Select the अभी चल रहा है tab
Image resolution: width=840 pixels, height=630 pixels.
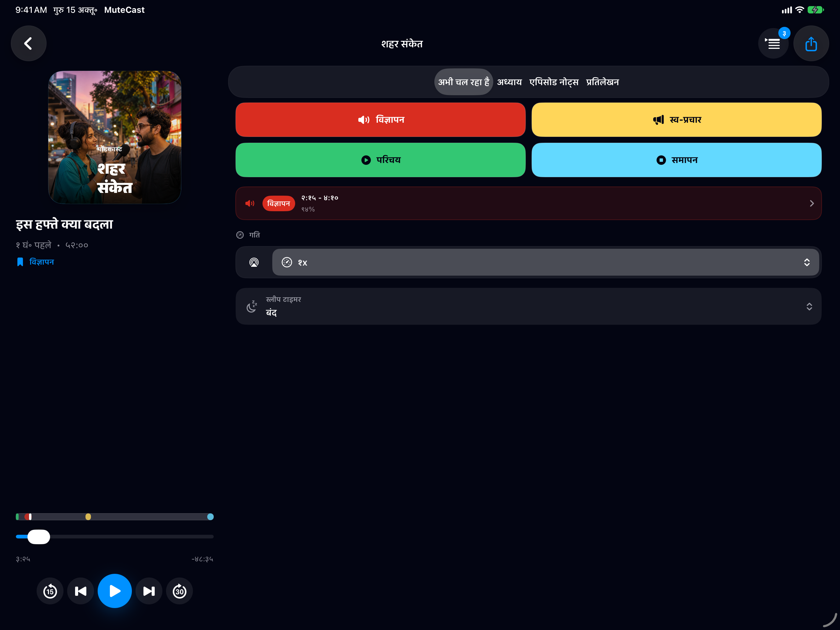[464, 82]
